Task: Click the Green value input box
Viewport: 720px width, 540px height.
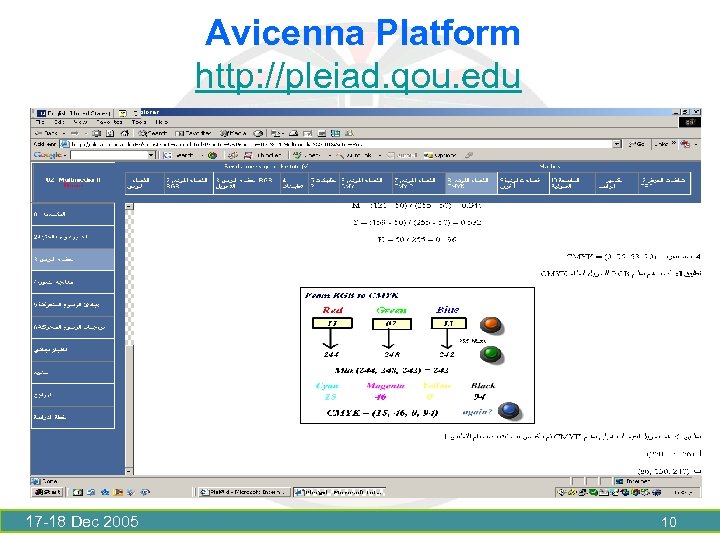Action: [392, 324]
